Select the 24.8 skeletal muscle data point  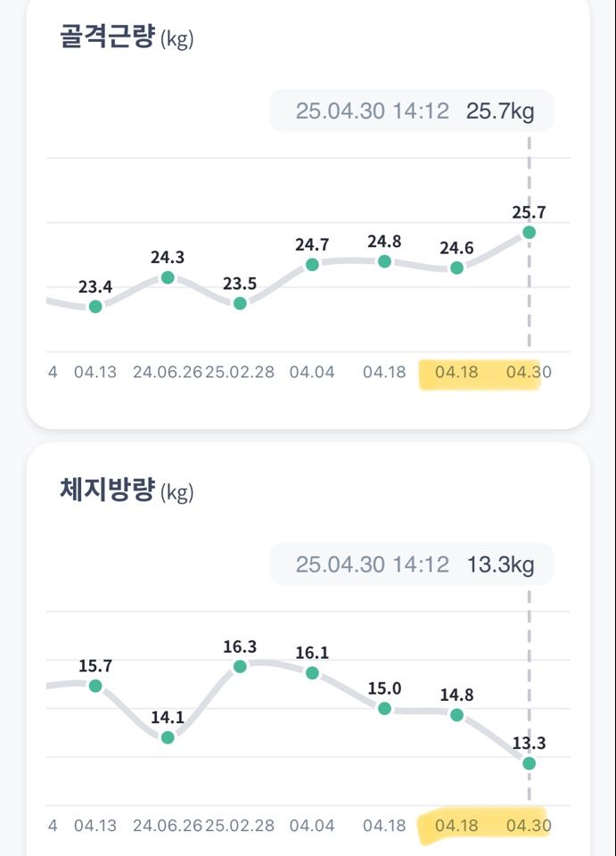tap(384, 261)
